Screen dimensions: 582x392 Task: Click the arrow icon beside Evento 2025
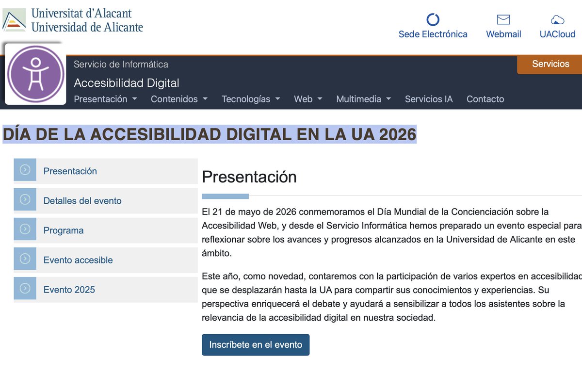25,289
